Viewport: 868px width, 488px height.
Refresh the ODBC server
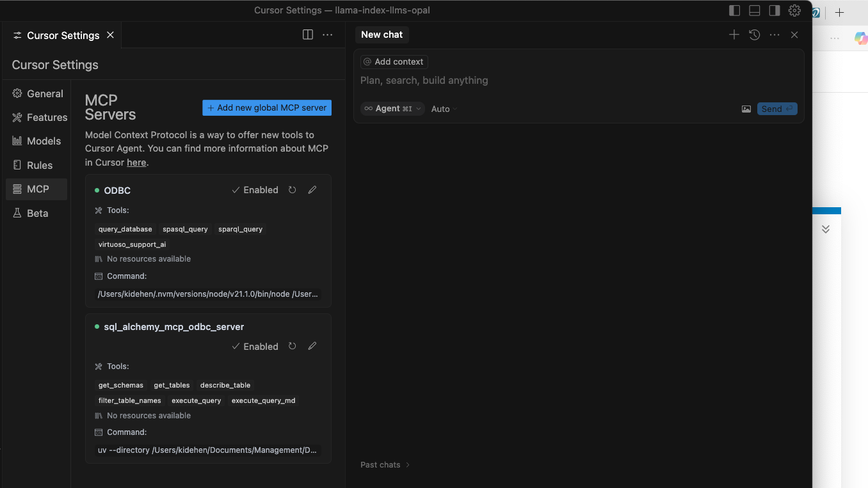click(293, 190)
